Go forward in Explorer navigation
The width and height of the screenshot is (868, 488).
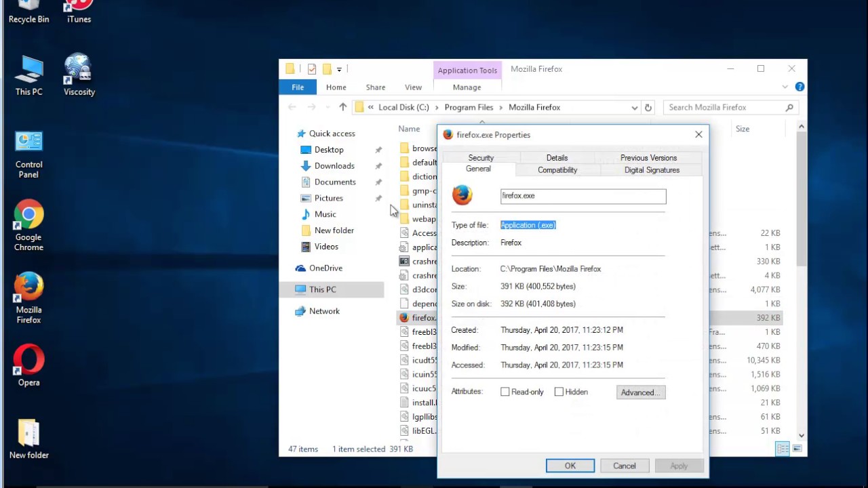(311, 107)
